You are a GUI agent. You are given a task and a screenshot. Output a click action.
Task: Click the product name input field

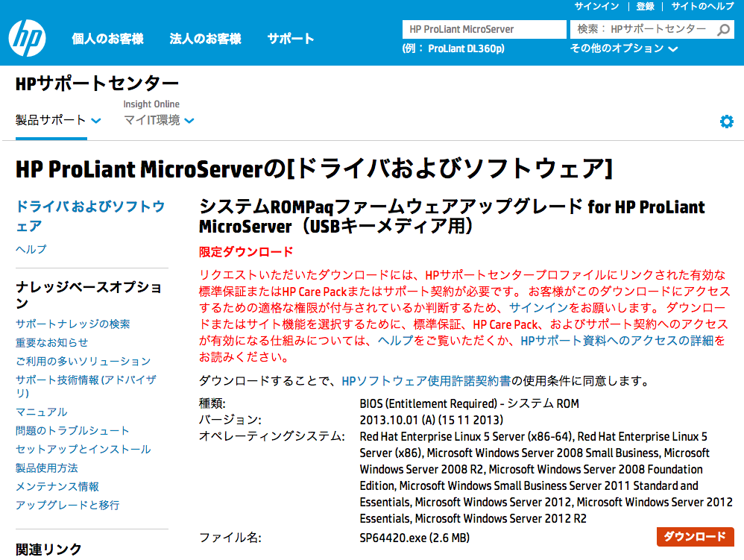pos(485,30)
